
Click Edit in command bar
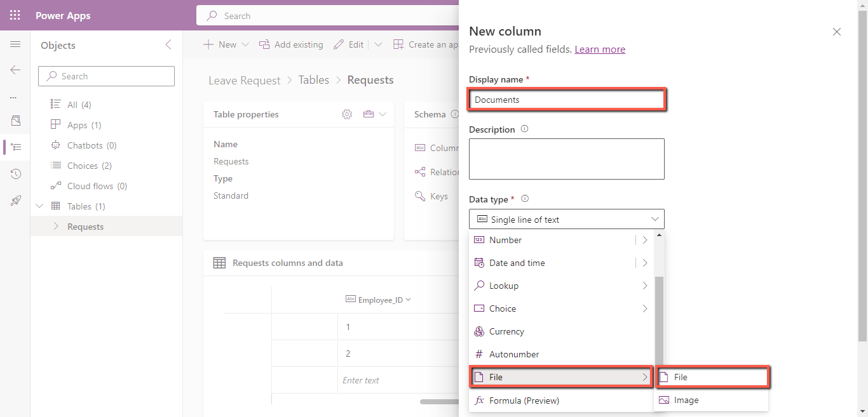pyautogui.click(x=349, y=44)
